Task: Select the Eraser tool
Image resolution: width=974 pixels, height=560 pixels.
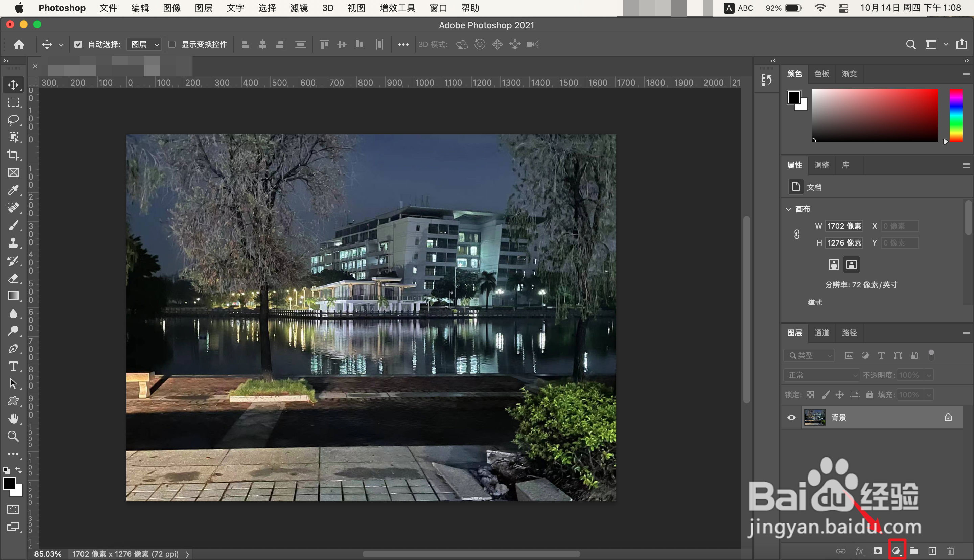Action: point(14,278)
